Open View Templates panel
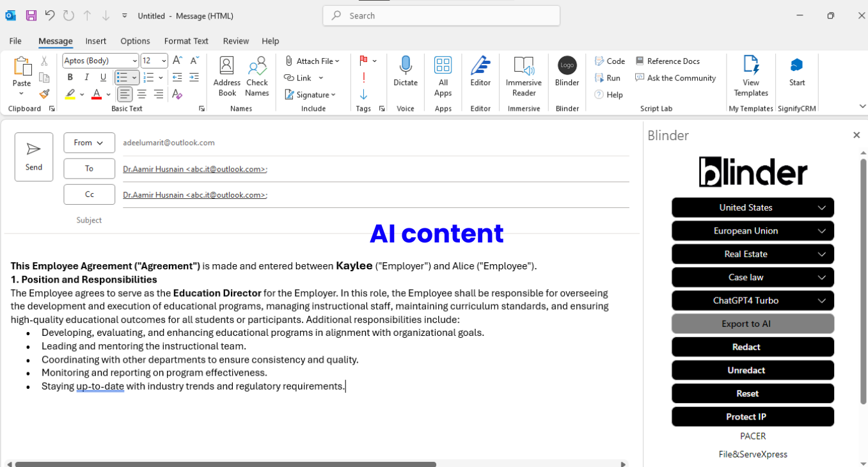Viewport: 868px width, 467px height. pyautogui.click(x=750, y=75)
